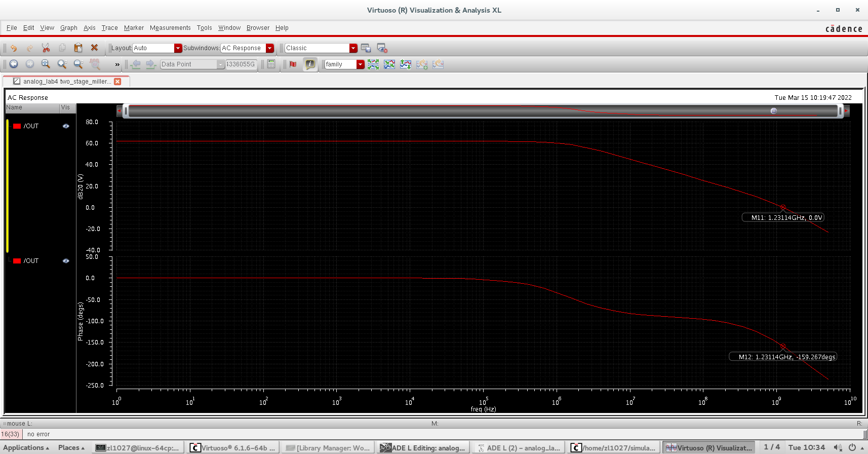
Task: Click the third family vertical-arrows icon
Action: 406,64
